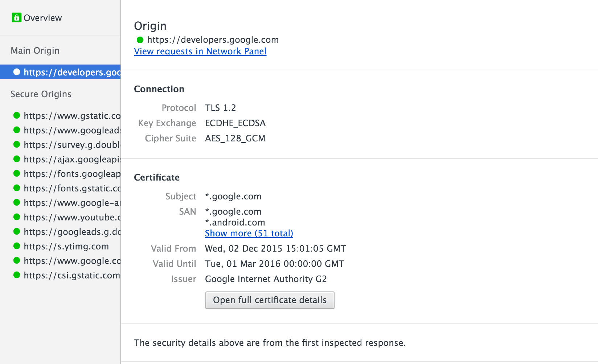This screenshot has height=364, width=598.
Task: Click the green dot for https://googleads.g.doubleclick origin
Action: (x=17, y=232)
